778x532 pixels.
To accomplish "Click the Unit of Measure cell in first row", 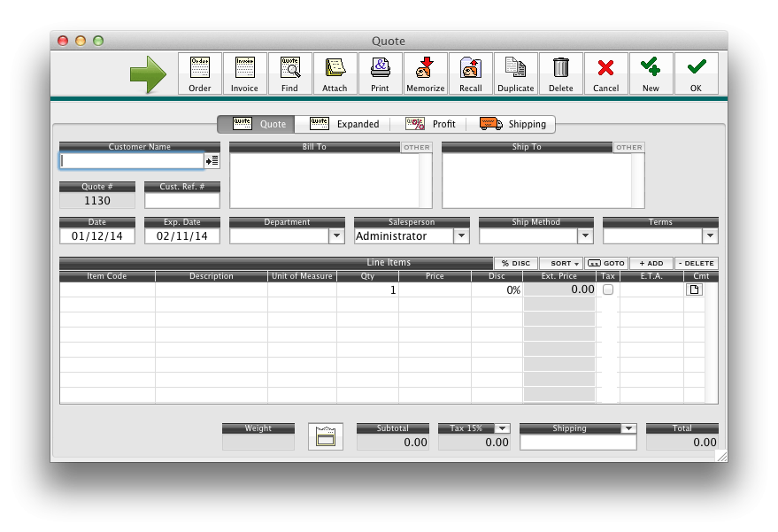I will [302, 289].
